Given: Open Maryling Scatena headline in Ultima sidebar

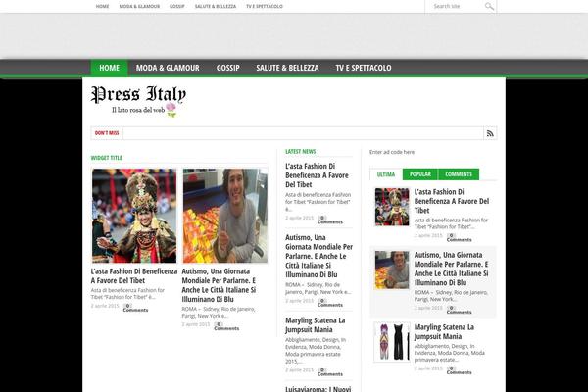Looking at the screenshot, I should tap(444, 331).
